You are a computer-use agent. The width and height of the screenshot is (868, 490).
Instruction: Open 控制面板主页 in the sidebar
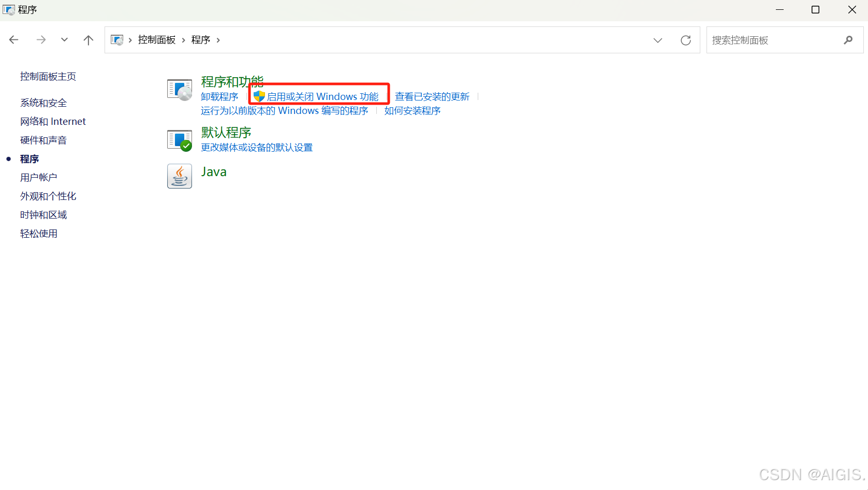[x=48, y=77]
